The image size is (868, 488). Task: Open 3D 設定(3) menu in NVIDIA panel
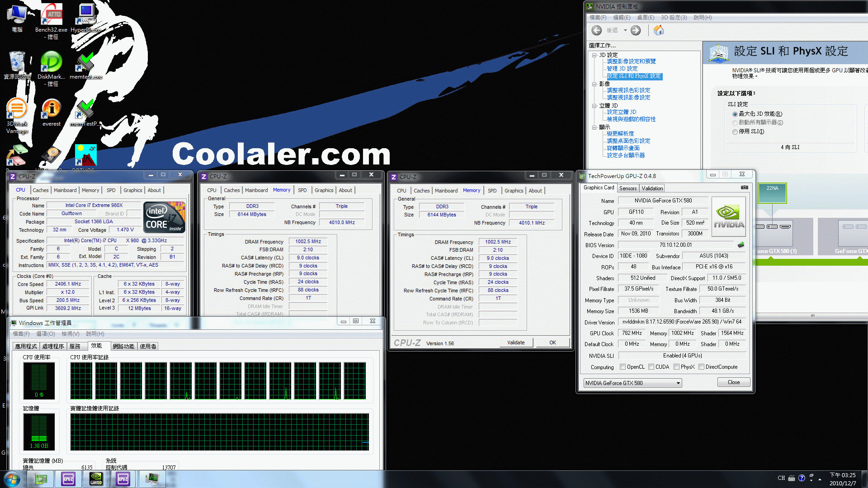(673, 18)
